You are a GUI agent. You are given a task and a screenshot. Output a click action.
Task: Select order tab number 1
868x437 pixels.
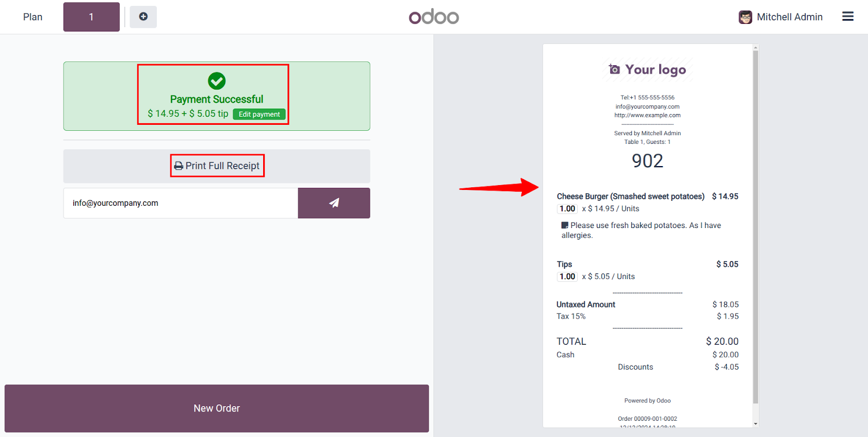91,17
